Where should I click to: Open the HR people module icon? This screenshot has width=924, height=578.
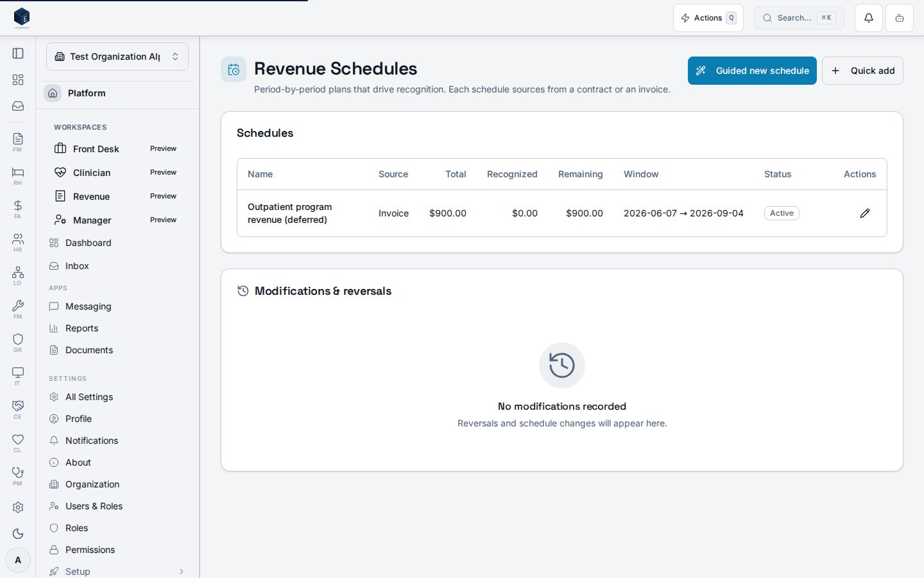(x=18, y=242)
